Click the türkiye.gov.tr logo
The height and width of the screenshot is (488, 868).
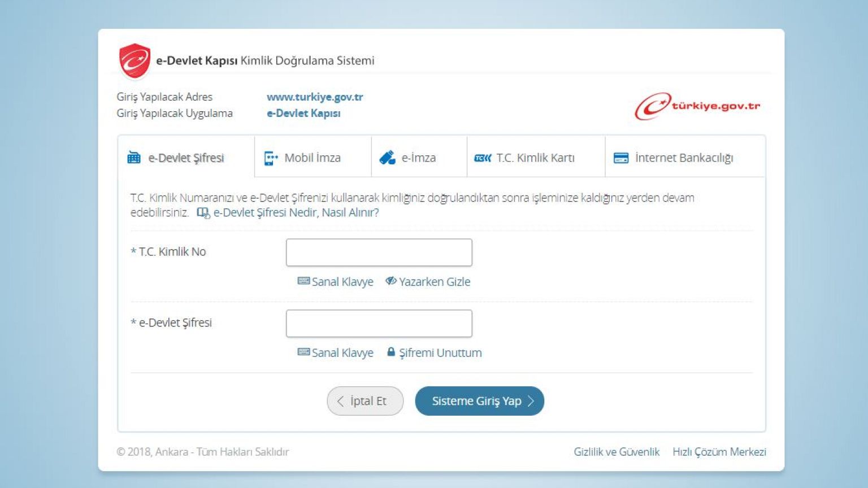pos(697,106)
